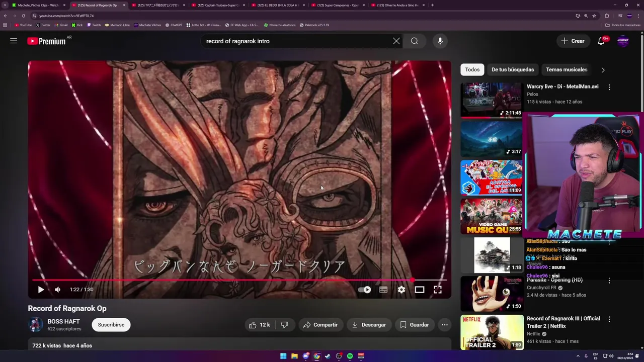The width and height of the screenshot is (644, 362).
Task: Reload the page
Action: pos(23,16)
